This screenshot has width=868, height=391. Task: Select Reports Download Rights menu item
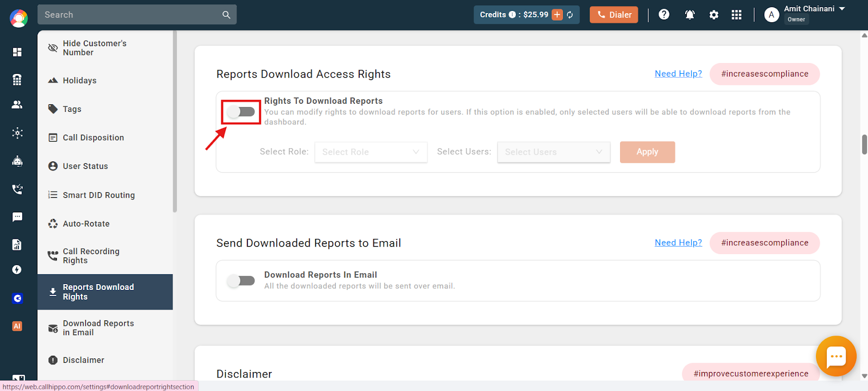[x=105, y=292]
